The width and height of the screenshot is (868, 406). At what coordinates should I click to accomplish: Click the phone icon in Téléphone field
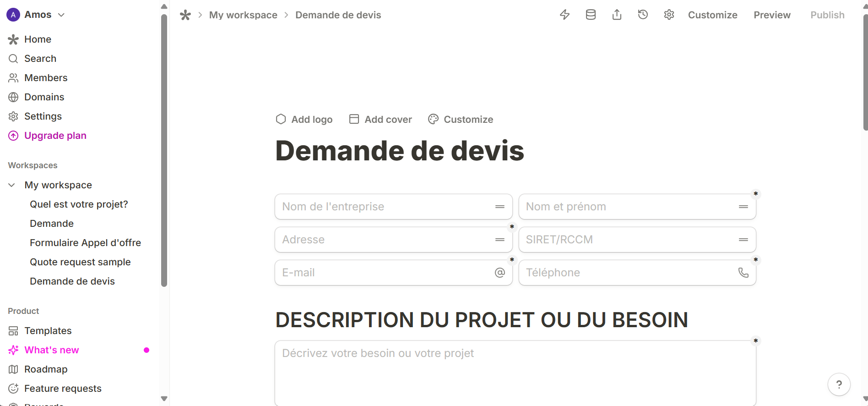coord(743,273)
